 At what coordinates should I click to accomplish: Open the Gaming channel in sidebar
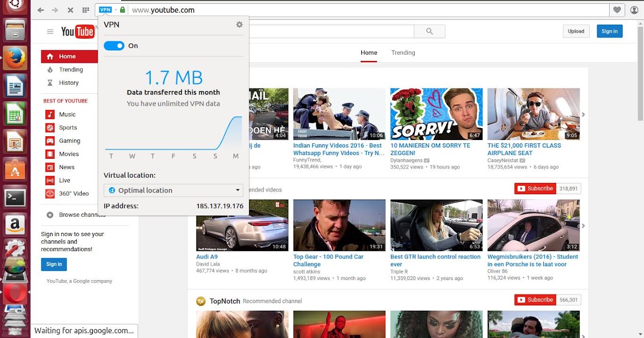[69, 141]
